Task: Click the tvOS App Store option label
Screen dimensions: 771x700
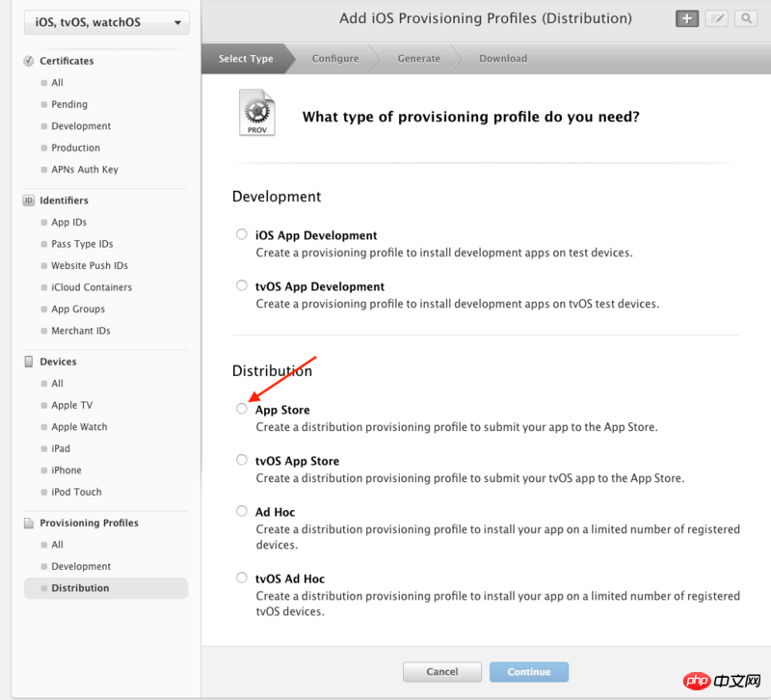Action: (x=297, y=461)
